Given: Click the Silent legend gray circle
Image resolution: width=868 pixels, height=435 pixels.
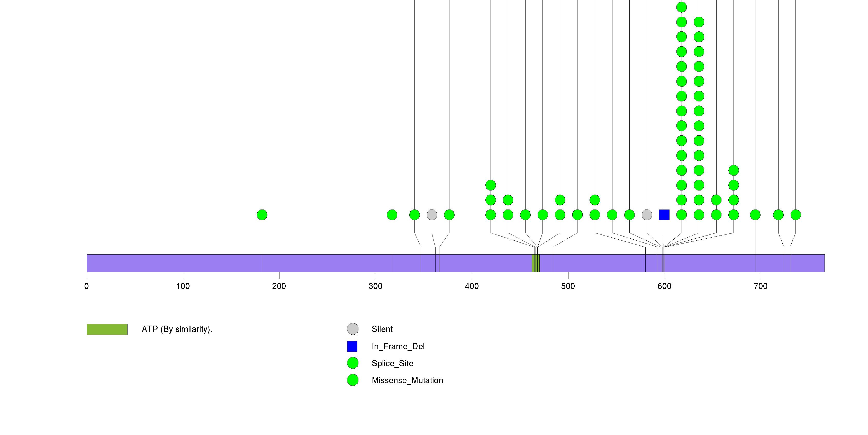Looking at the screenshot, I should tap(352, 329).
